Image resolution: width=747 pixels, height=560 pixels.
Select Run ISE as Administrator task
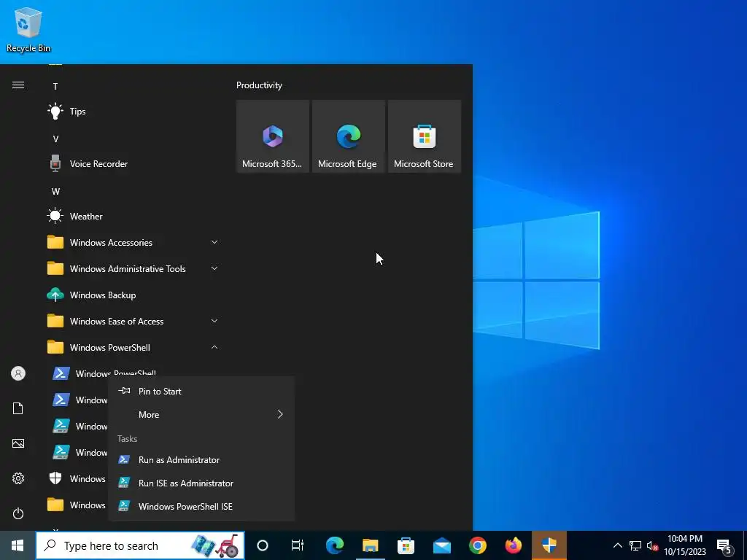201,483
